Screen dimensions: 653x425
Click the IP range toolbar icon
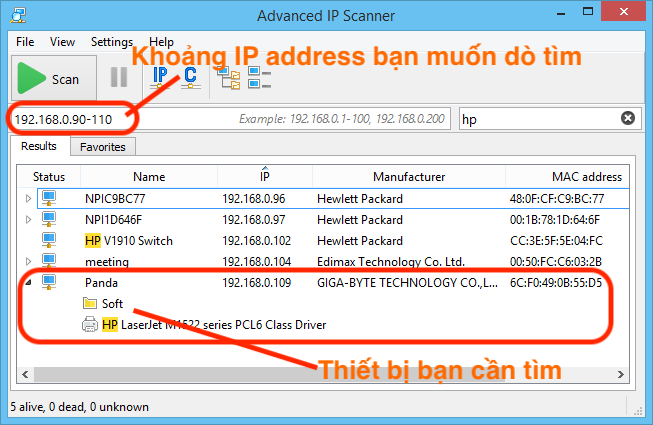point(160,78)
